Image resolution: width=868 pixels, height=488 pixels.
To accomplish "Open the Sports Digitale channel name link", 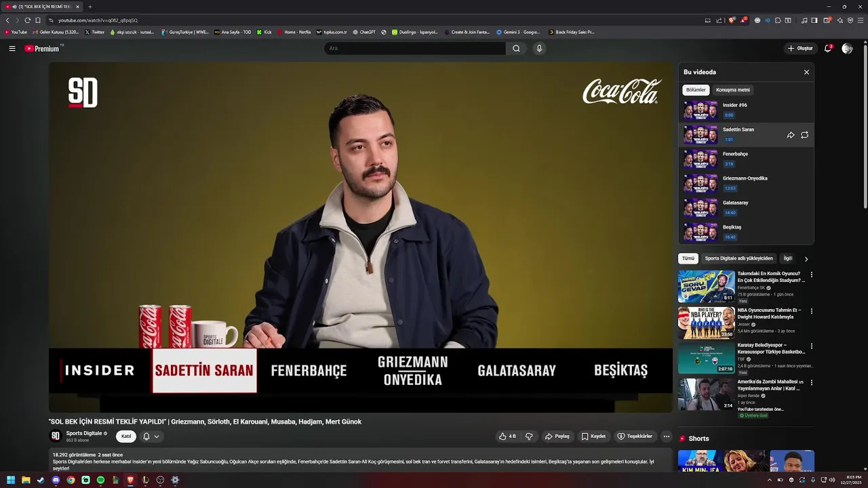I will click(84, 433).
